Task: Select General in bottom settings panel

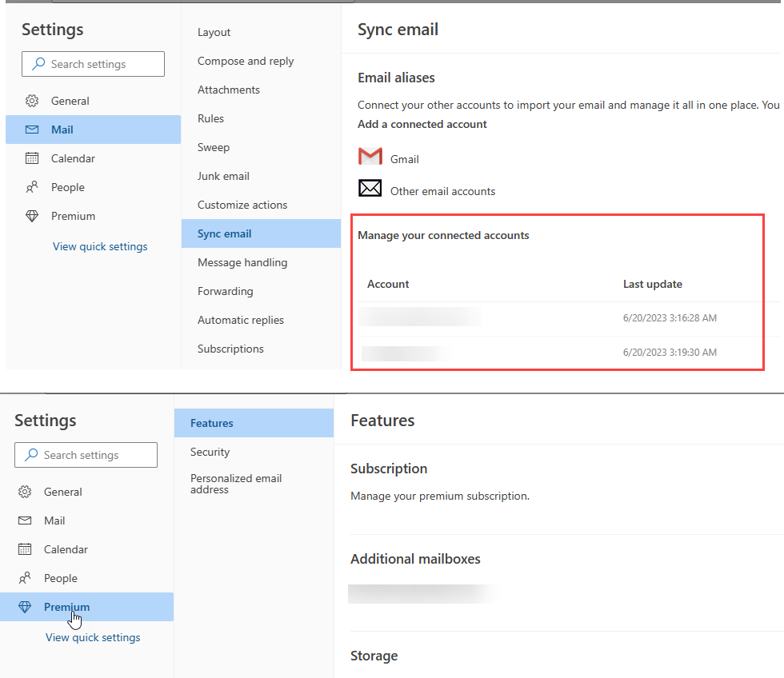Action: pos(63,493)
